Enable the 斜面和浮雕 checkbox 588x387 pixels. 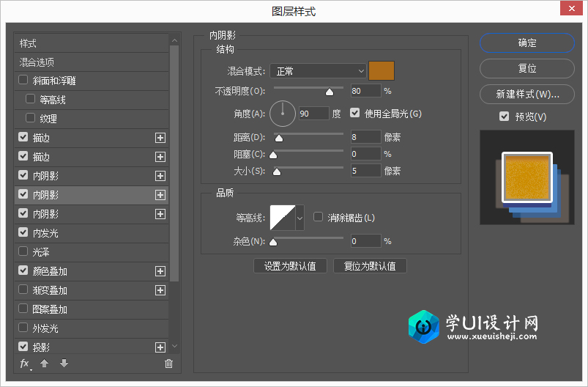click(23, 80)
